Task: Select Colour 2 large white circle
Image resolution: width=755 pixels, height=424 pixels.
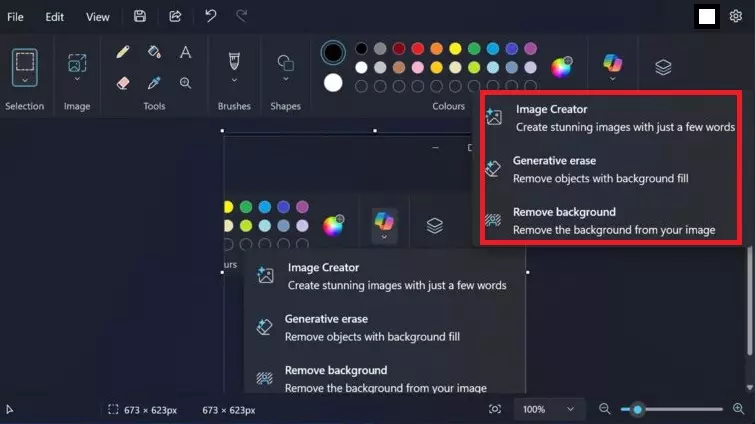Action: click(x=333, y=83)
